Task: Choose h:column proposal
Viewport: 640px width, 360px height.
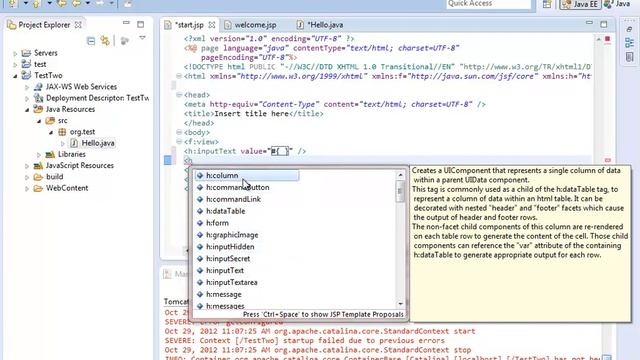Action: pyautogui.click(x=247, y=176)
